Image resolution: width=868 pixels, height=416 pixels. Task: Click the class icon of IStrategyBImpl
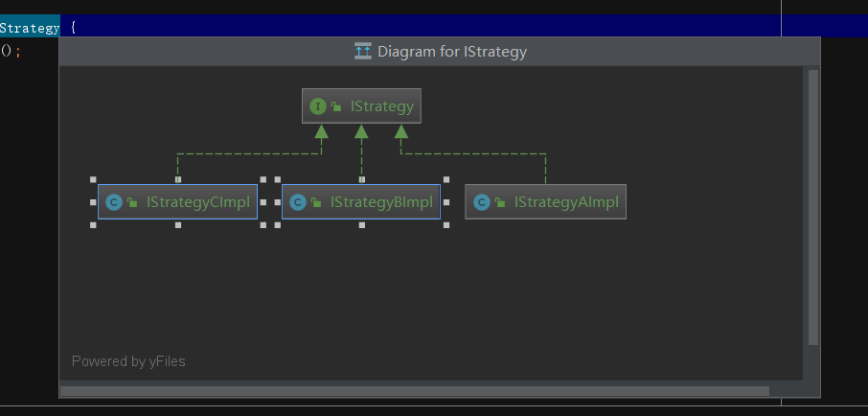(297, 202)
